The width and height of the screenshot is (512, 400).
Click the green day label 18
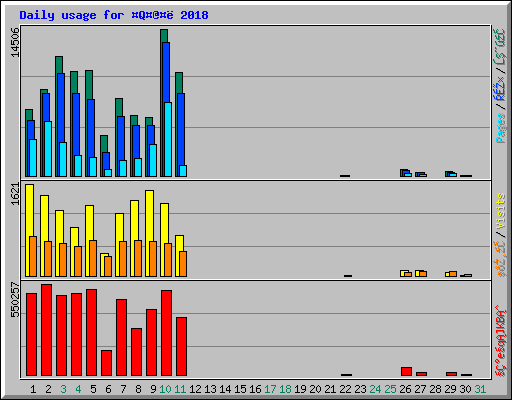click(x=285, y=389)
